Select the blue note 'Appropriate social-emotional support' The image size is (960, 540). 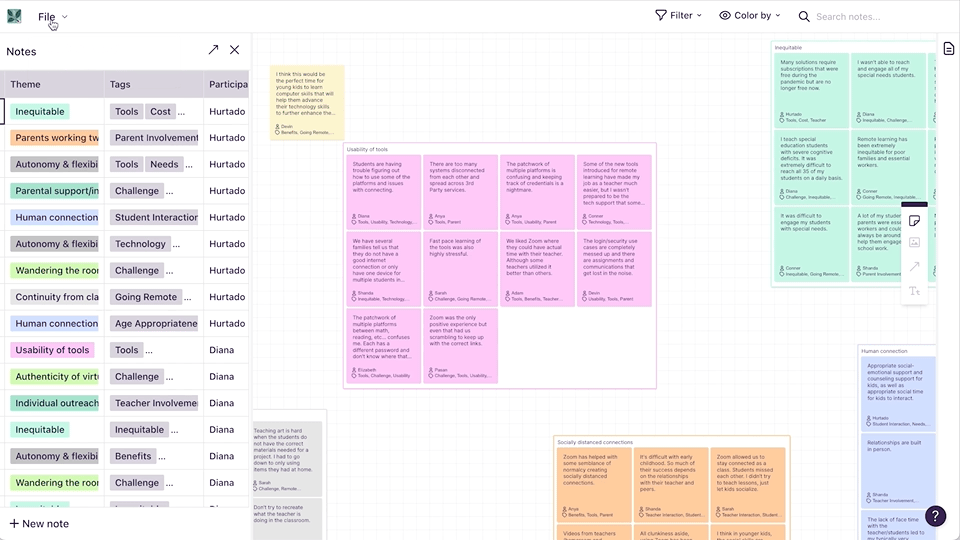[x=898, y=394]
